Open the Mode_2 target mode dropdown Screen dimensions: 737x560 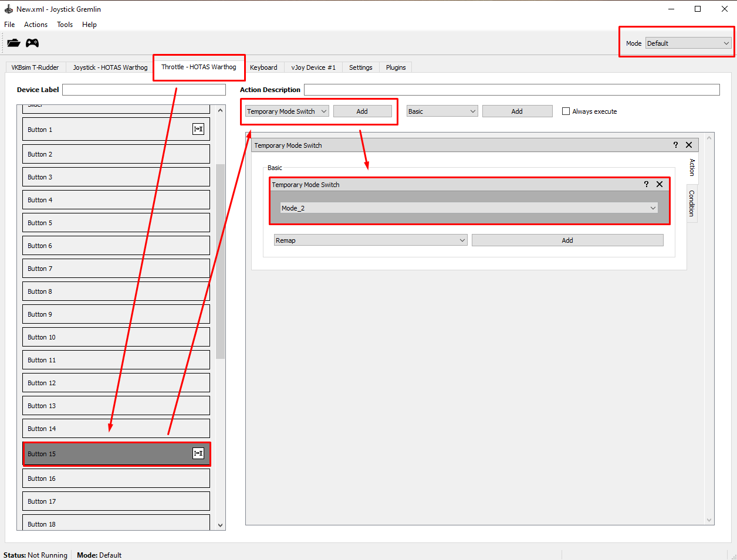click(x=469, y=208)
